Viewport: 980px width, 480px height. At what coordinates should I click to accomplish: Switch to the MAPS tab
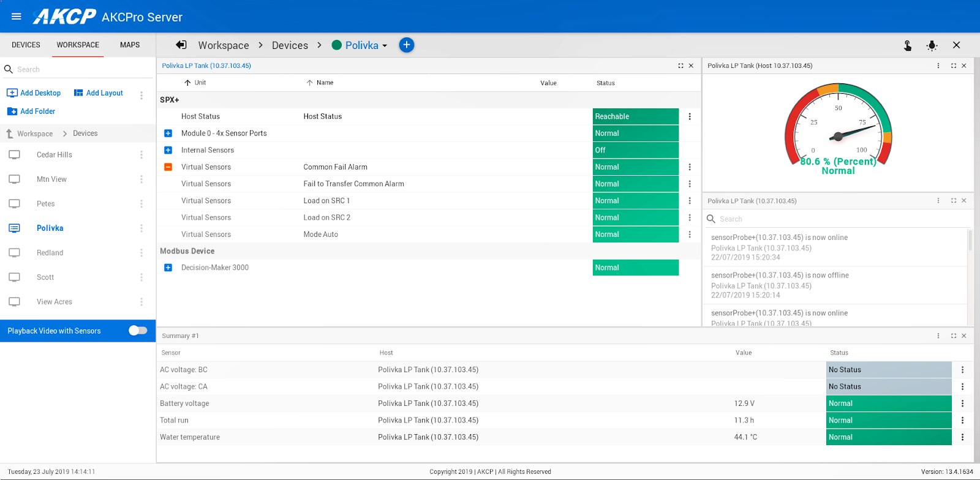coord(130,45)
